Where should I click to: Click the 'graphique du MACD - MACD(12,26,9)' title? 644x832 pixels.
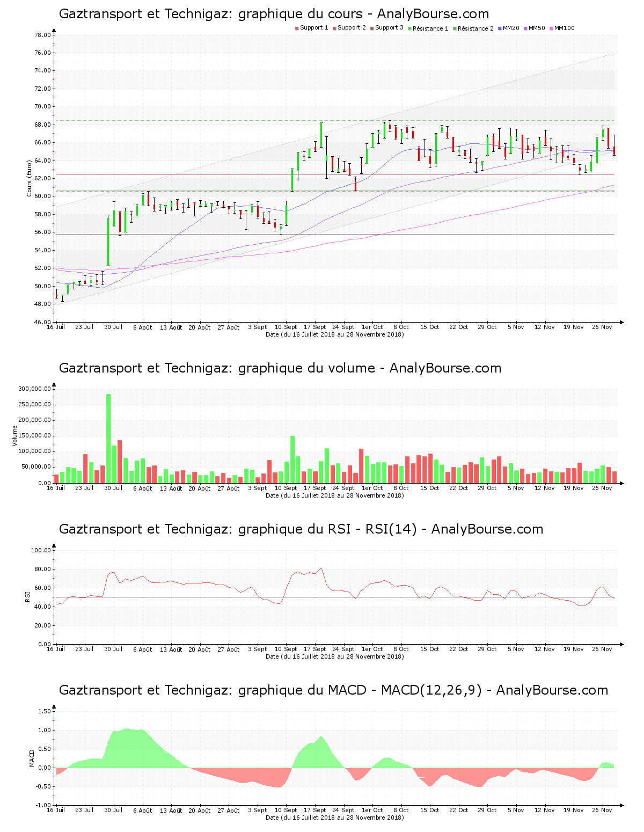[x=333, y=690]
